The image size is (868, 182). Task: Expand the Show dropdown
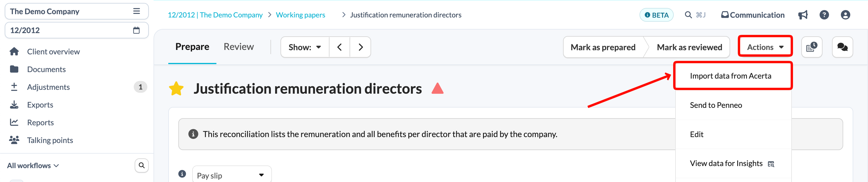(x=305, y=47)
